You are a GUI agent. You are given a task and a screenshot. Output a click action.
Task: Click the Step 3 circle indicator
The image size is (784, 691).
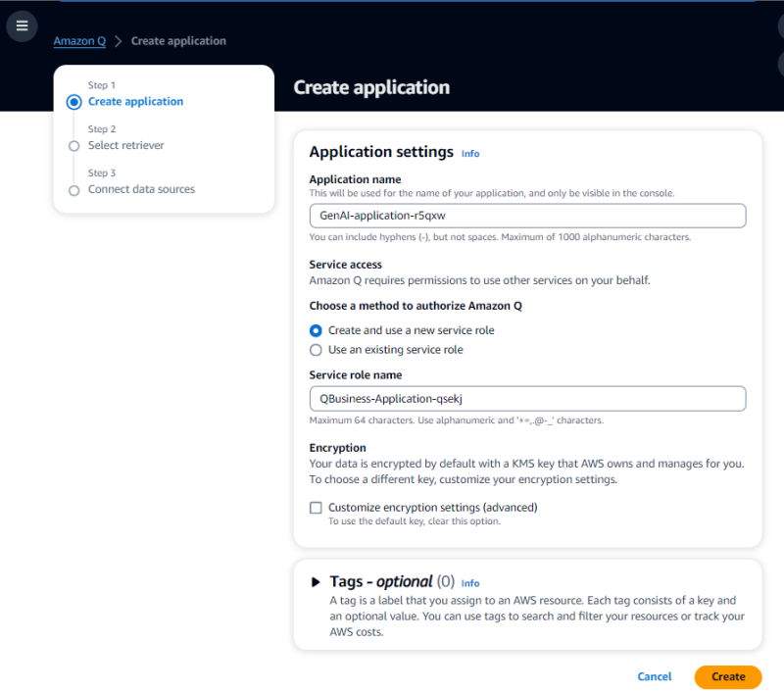tap(73, 190)
